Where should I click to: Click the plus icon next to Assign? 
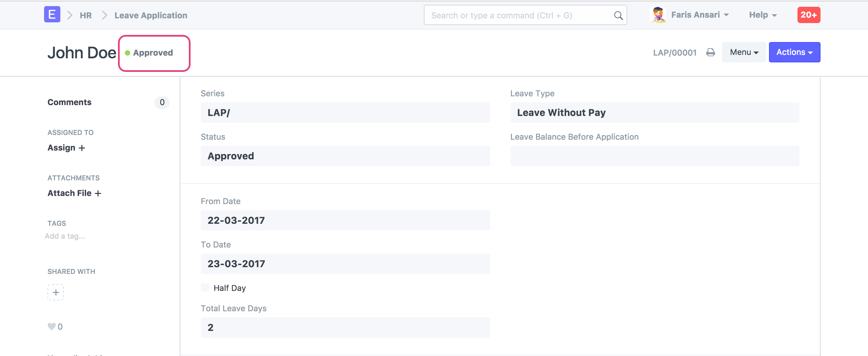[82, 148]
